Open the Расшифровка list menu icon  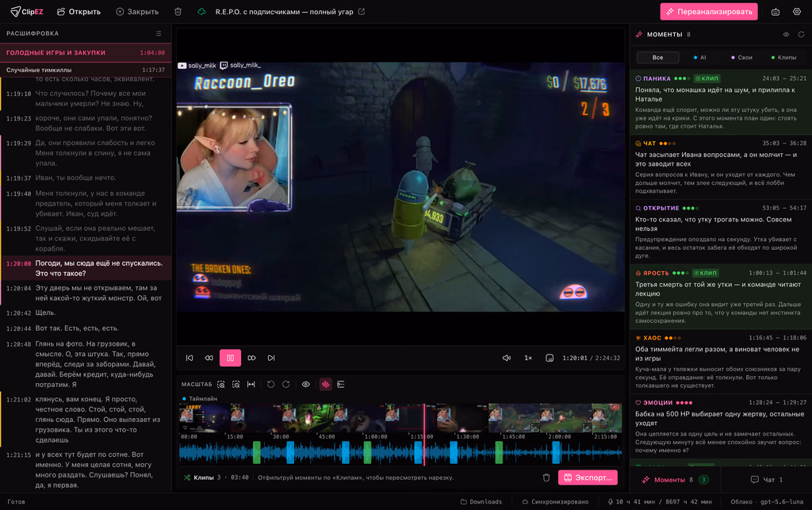(x=159, y=33)
